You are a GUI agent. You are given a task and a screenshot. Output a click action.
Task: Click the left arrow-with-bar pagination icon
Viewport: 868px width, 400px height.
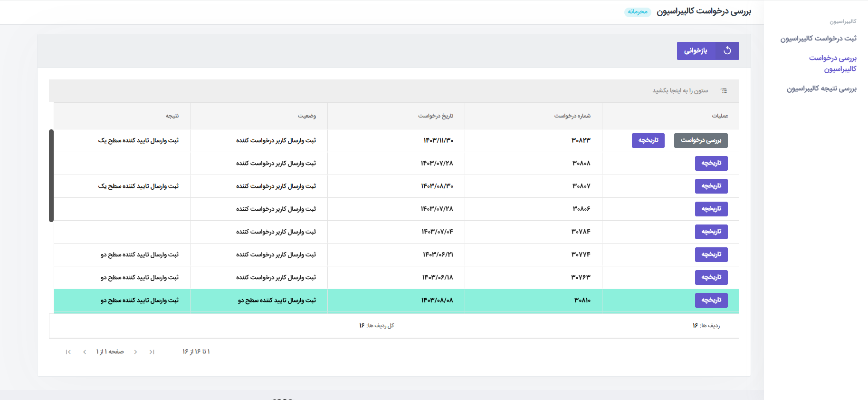point(68,352)
